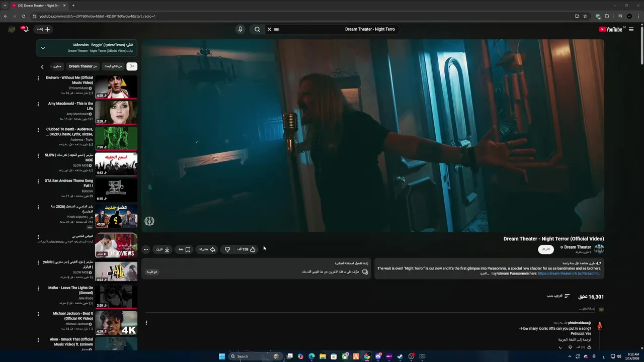Dislike the phtalmeidaaa comment
This screenshot has width=644, height=362.
(570, 347)
